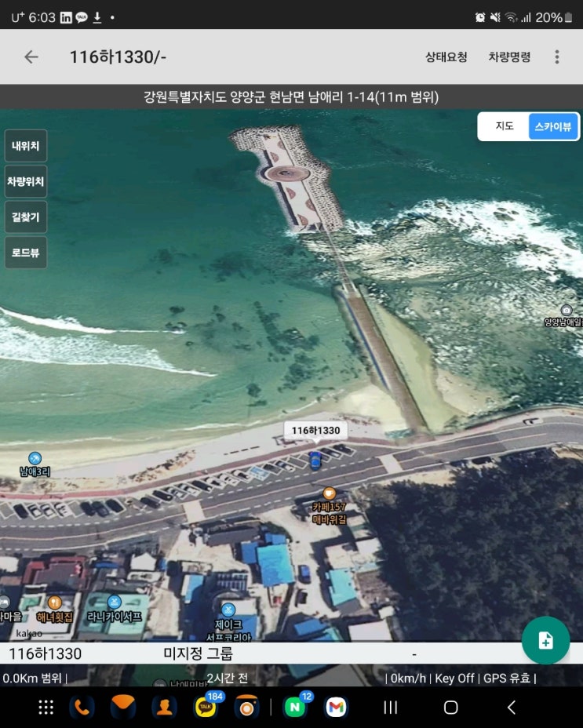Screen dimensions: 583x728
Task: Tap the Android home button
Action: 450,708
